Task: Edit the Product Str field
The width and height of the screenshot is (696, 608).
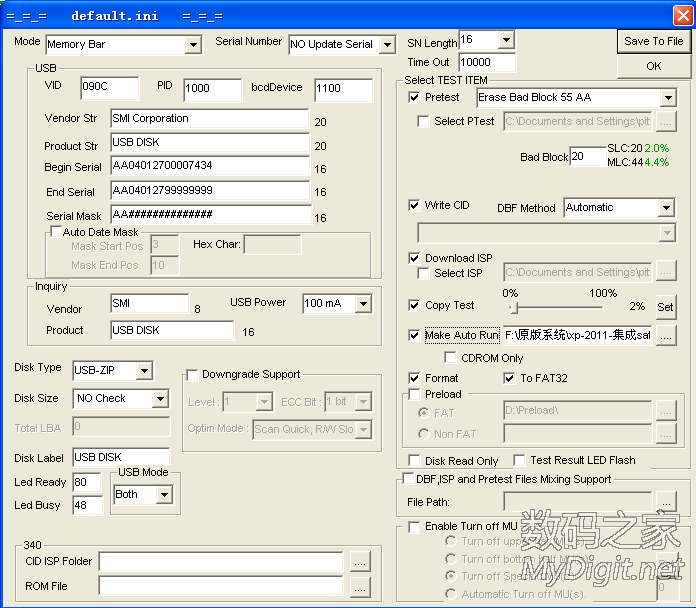Action: click(210, 143)
